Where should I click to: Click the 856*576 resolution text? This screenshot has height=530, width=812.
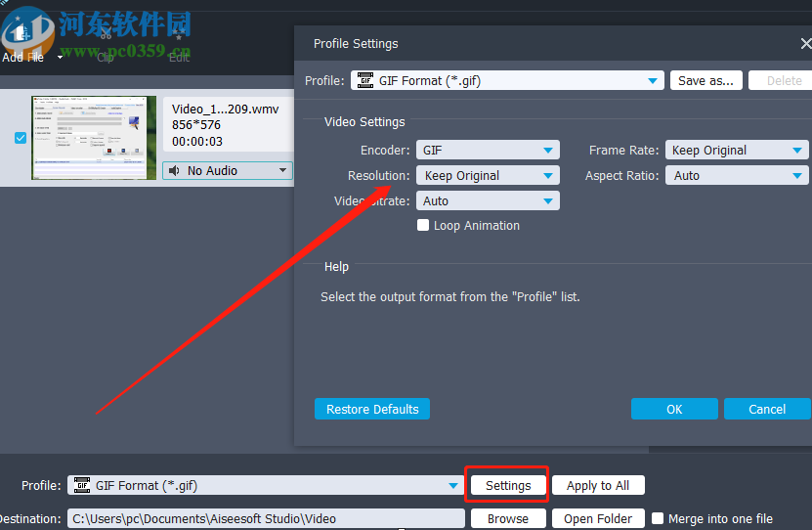(x=196, y=125)
